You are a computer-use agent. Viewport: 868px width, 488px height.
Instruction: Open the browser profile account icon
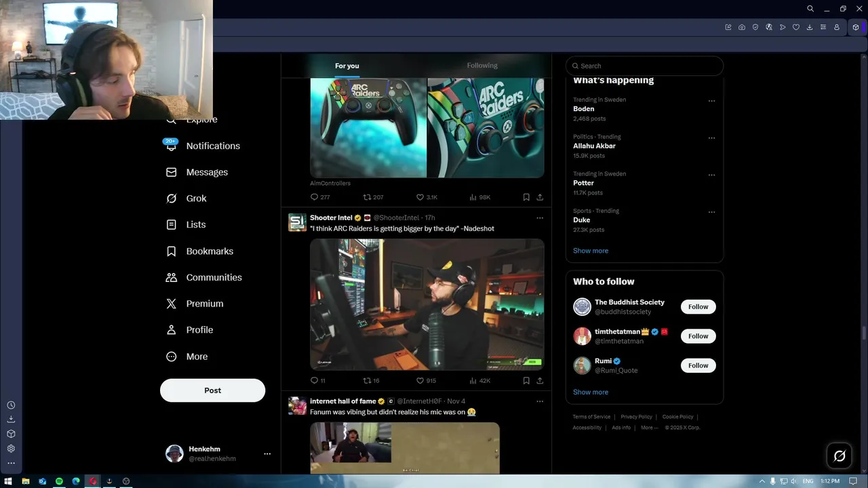[837, 27]
